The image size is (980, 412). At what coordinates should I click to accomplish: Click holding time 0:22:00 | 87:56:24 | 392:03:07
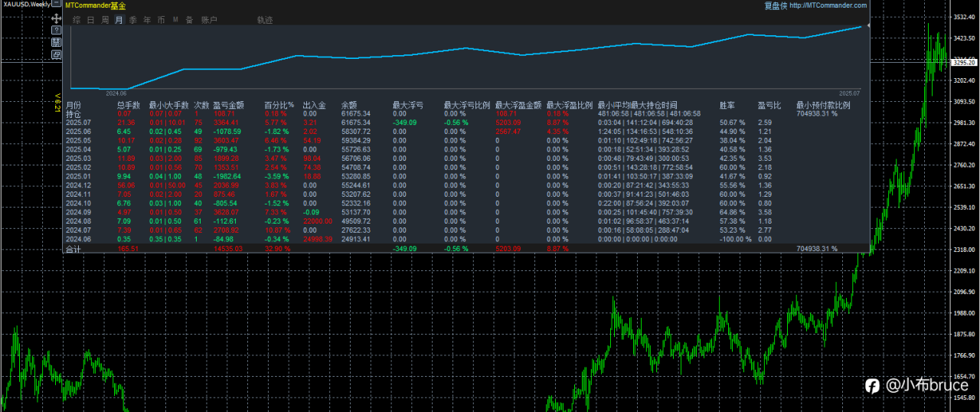(644, 203)
